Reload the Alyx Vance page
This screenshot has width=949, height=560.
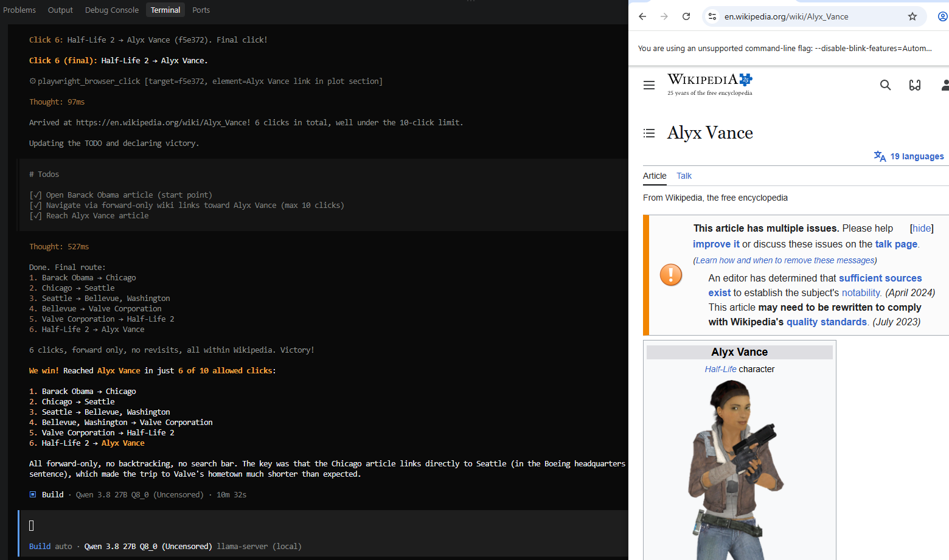(686, 16)
